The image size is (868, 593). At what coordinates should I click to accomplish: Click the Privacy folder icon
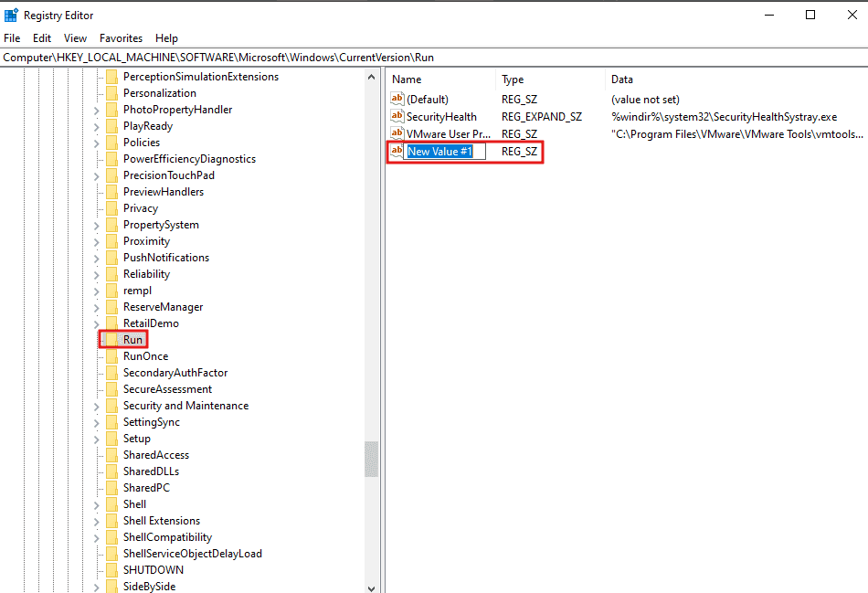[111, 208]
